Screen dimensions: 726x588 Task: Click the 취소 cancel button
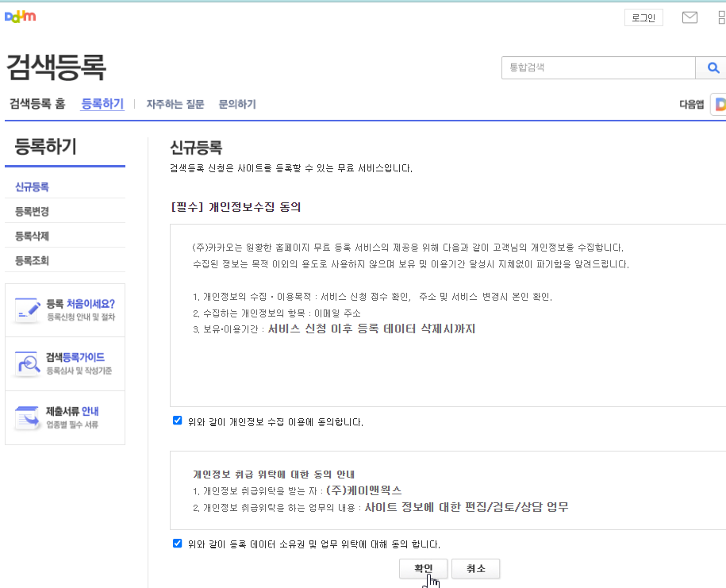point(475,568)
